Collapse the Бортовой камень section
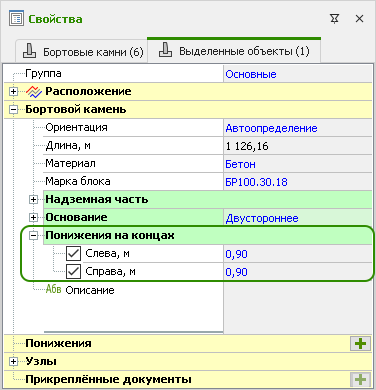This screenshot has height=390, width=376. [13, 110]
